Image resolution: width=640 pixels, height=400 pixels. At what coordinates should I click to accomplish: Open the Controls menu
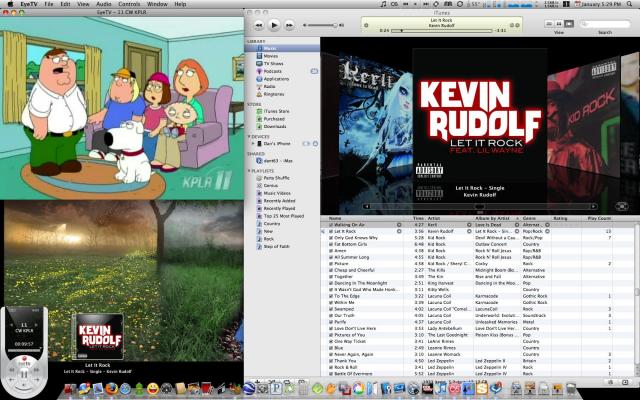[129, 4]
